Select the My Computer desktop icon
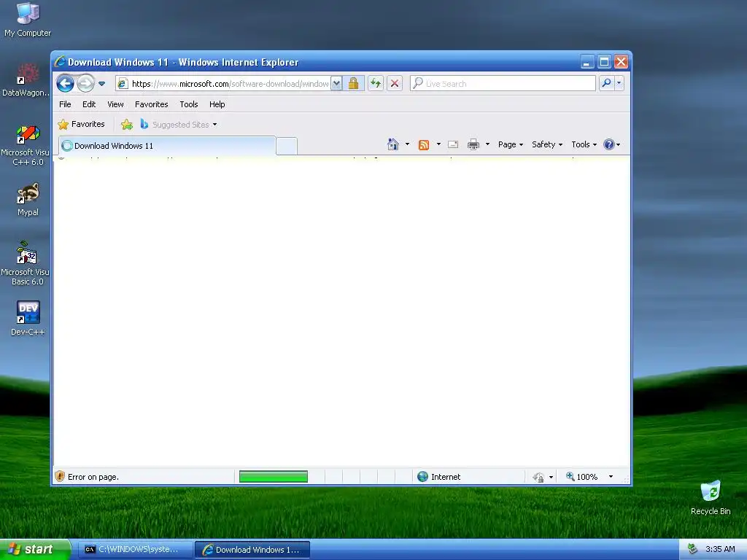747x560 pixels. [28, 20]
